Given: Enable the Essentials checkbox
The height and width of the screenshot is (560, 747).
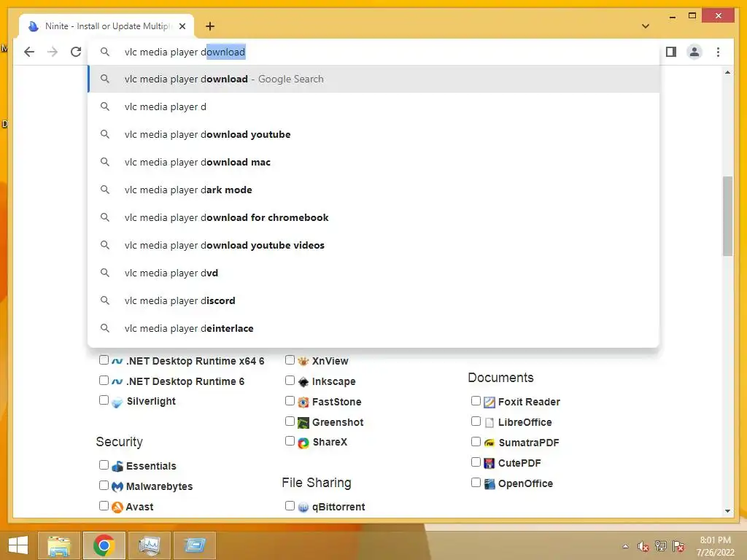Looking at the screenshot, I should pyautogui.click(x=104, y=464).
